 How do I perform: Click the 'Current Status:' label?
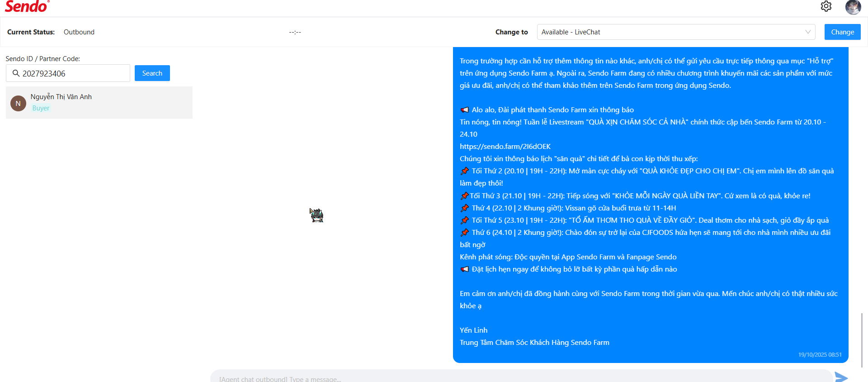tap(31, 32)
